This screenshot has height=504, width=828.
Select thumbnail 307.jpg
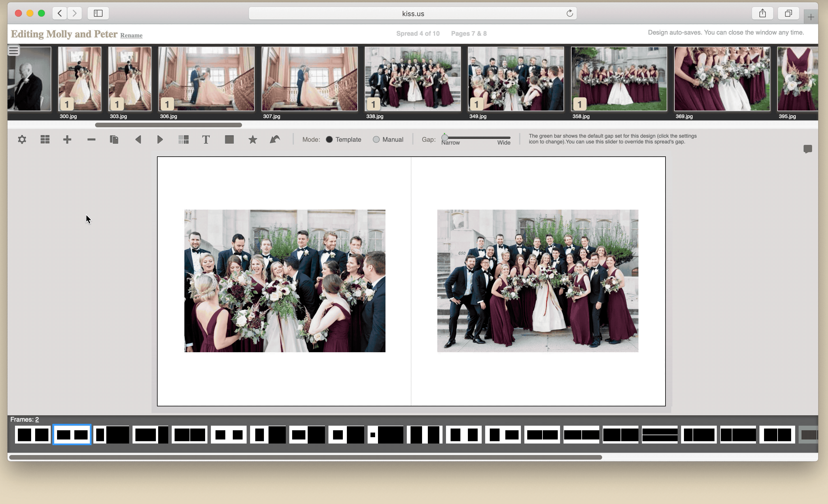[x=309, y=79]
